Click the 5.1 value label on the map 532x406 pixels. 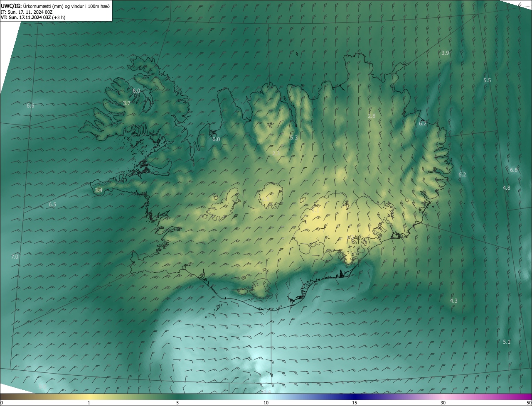507,342
